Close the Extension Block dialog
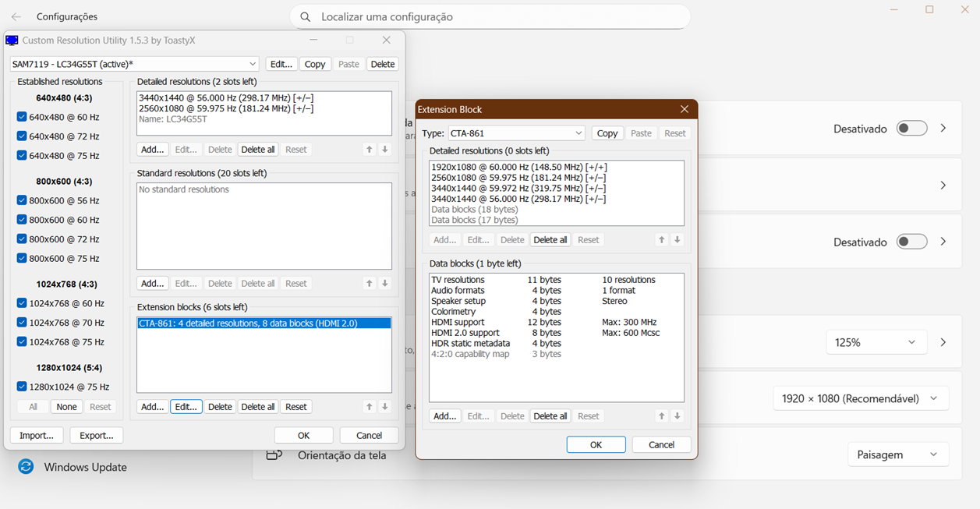The image size is (980, 509). pos(684,110)
